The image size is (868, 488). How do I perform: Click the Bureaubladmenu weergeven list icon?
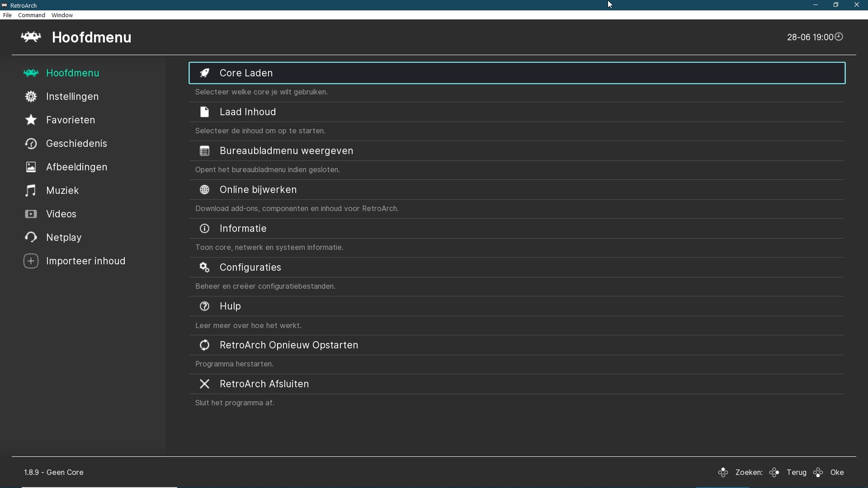pos(204,151)
